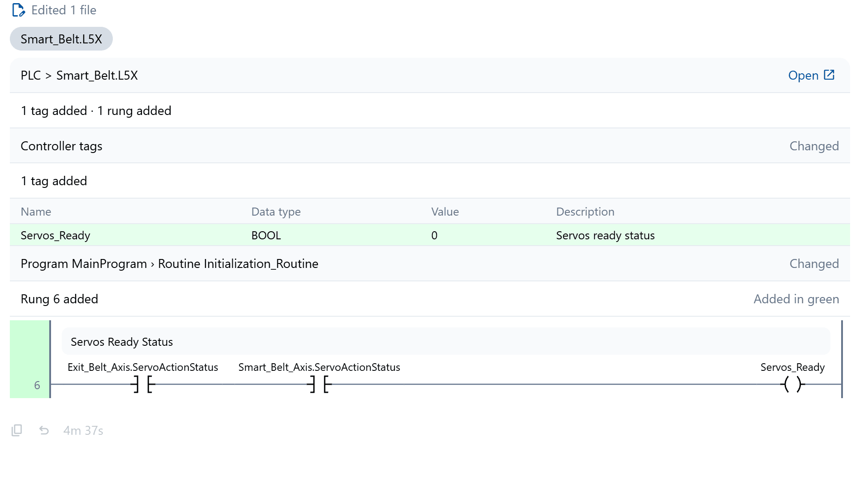Click the BOOL data type cell
The image size is (868, 484).
[266, 235]
